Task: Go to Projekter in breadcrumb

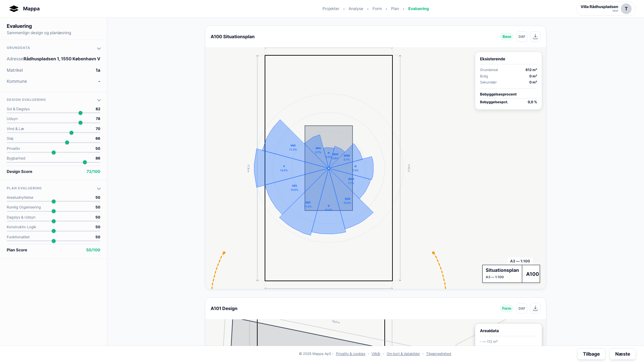Action: point(331,9)
